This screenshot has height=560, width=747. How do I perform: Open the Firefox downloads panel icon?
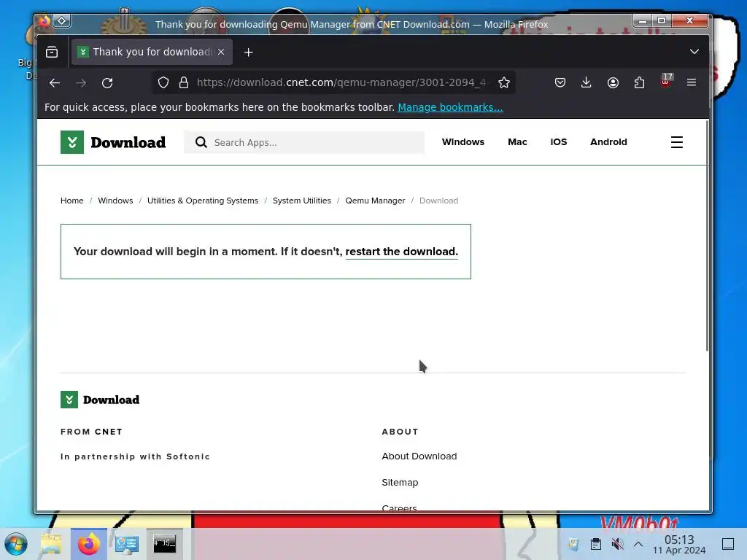click(x=587, y=83)
